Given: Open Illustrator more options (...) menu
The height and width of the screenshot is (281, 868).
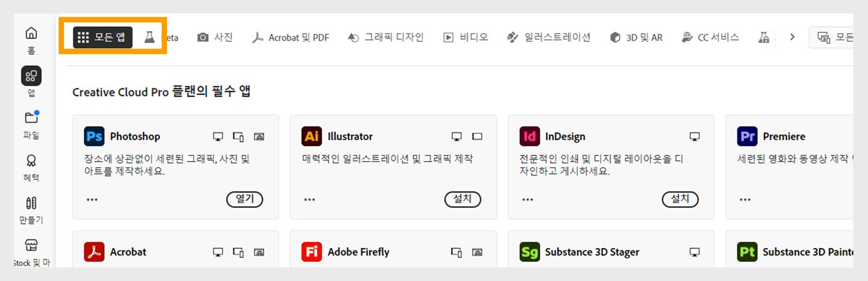Looking at the screenshot, I should pos(310,200).
